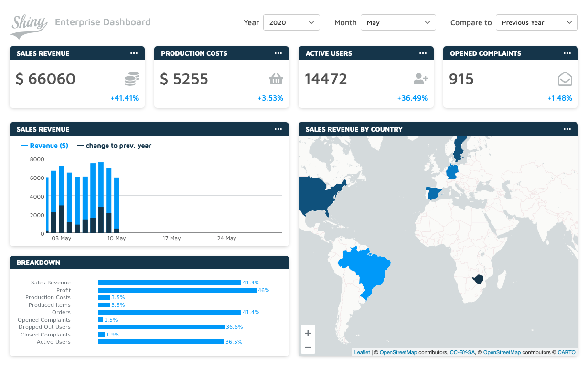The height and width of the screenshot is (367, 588).
Task: Click the 24 May axis label
Action: click(x=227, y=238)
